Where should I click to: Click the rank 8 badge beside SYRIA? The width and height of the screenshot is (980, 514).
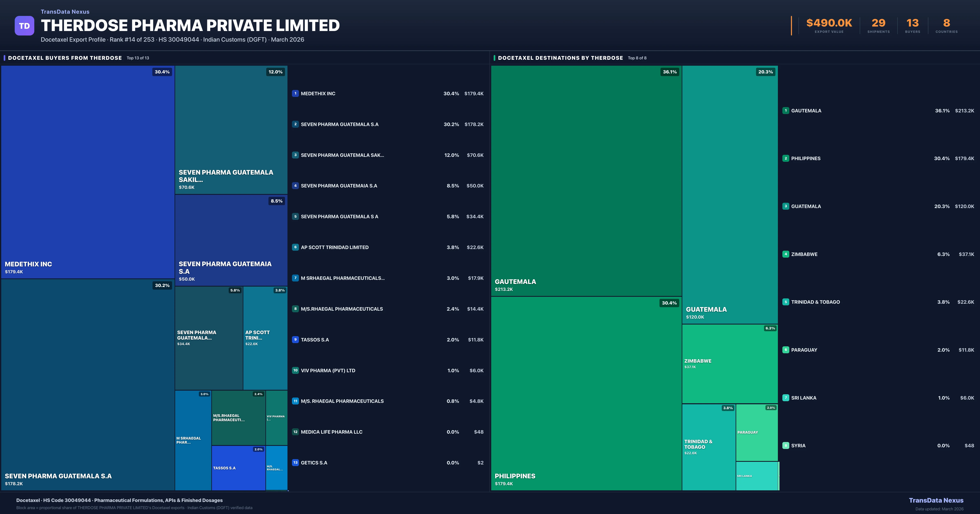(786, 445)
